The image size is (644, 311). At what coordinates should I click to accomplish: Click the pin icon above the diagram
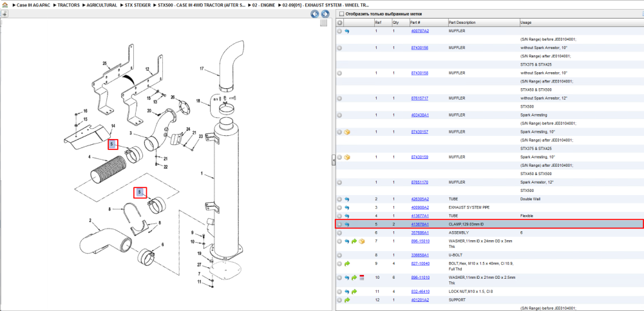click(x=4, y=14)
